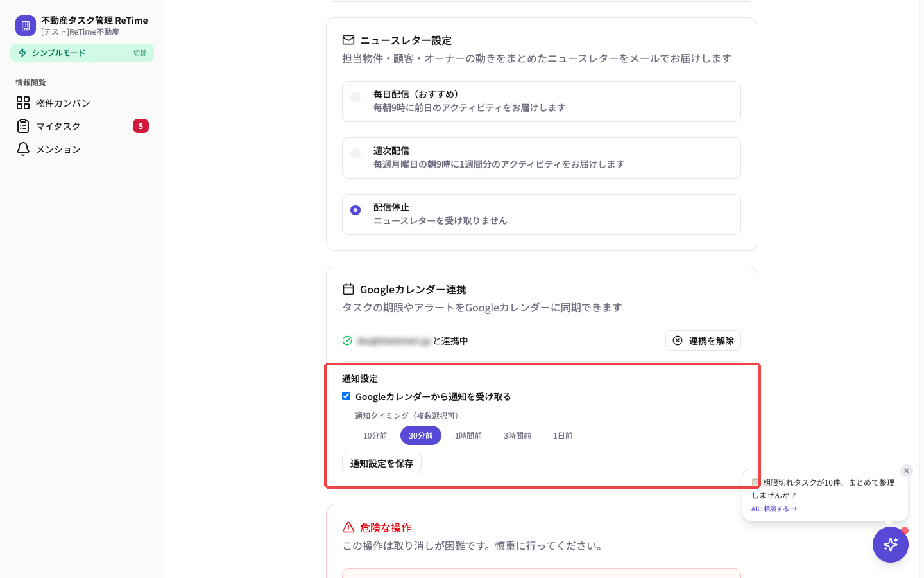This screenshot has width=924, height=578.
Task: Toggle the 3時間前 notification timing
Action: pyautogui.click(x=517, y=435)
